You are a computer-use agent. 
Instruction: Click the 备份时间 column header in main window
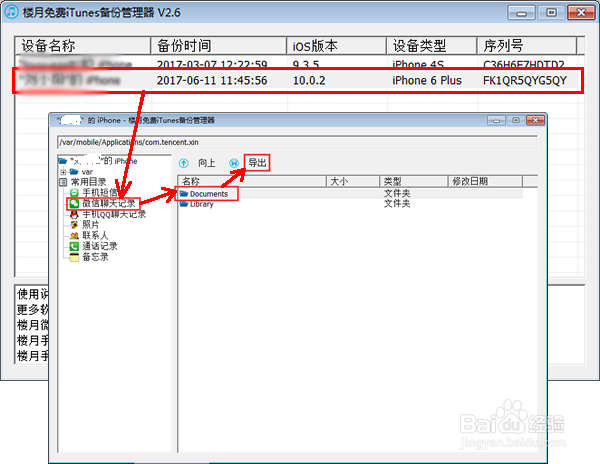(218, 46)
